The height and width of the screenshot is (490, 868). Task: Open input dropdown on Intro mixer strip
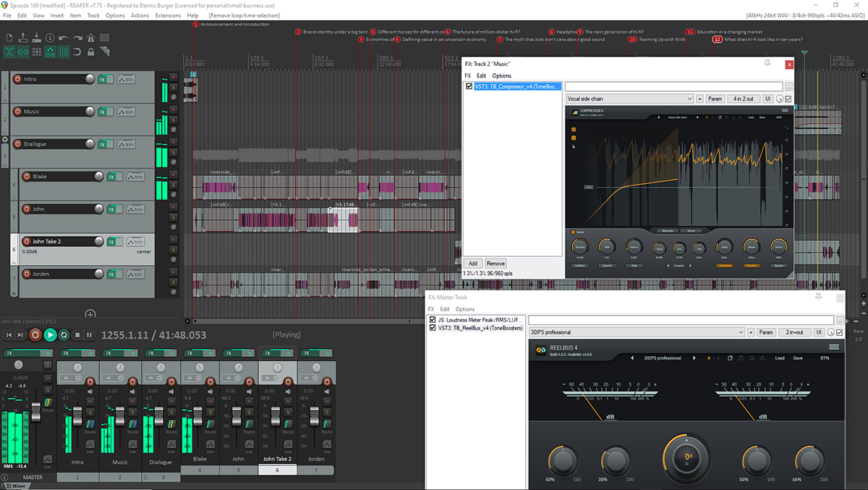point(72,378)
